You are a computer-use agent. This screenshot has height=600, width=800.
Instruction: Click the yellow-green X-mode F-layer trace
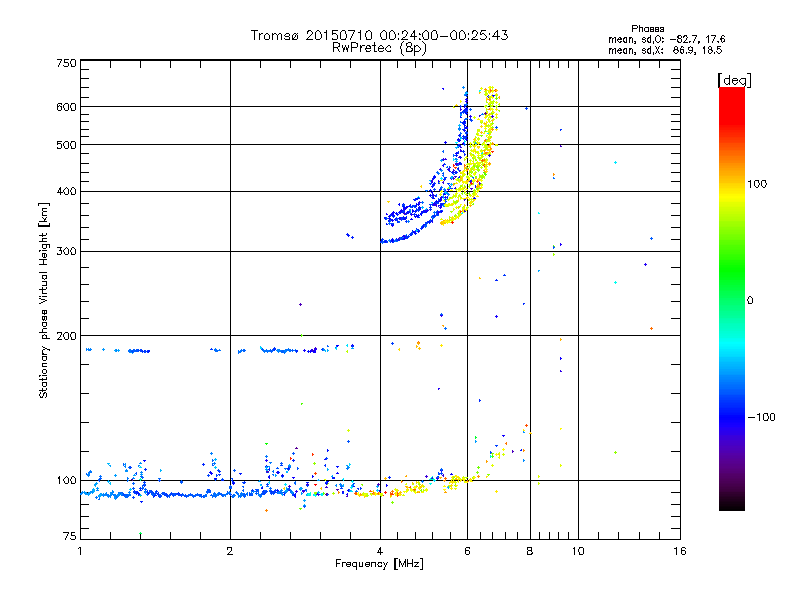point(480,163)
